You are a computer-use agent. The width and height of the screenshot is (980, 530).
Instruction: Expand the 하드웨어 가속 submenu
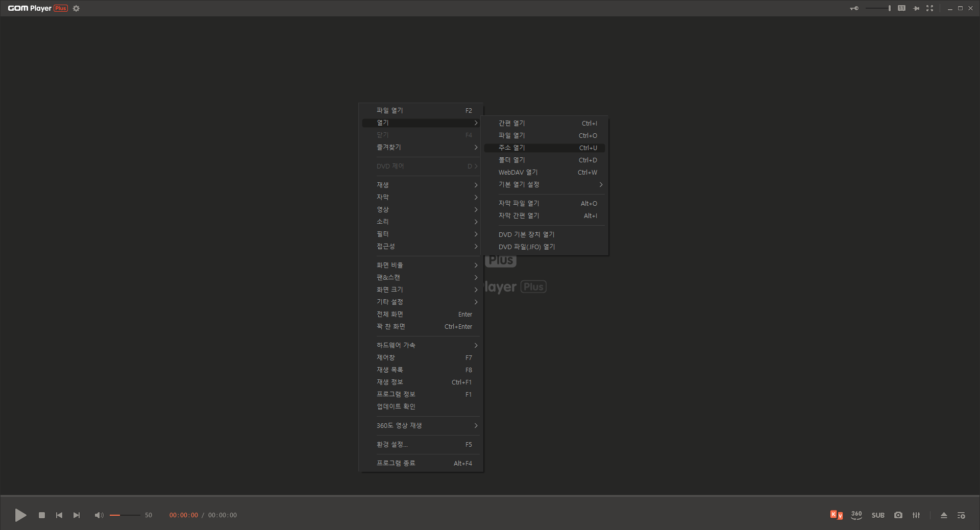pyautogui.click(x=422, y=346)
